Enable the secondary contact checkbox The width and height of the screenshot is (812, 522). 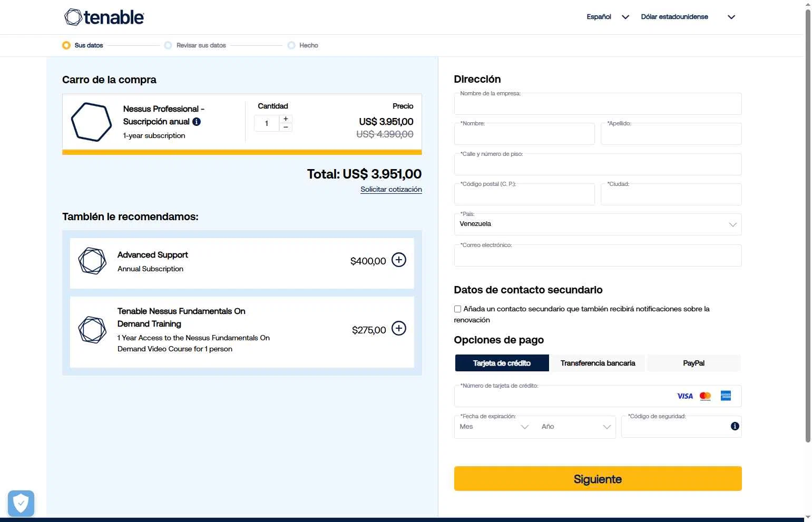pyautogui.click(x=457, y=309)
